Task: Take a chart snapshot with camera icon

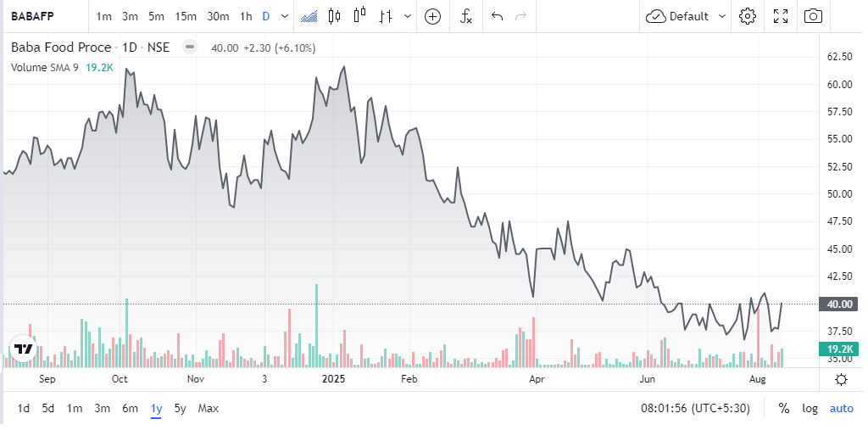Action: [813, 16]
